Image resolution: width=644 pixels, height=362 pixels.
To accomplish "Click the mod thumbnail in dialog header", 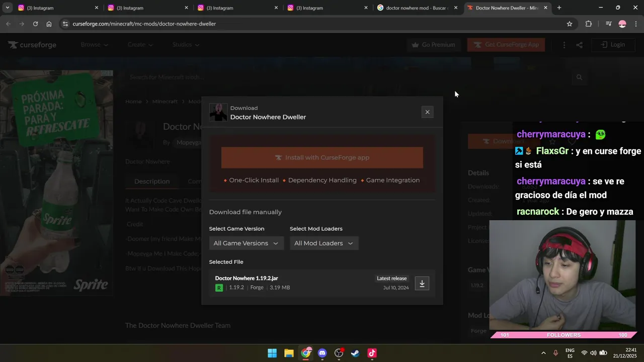I will [x=218, y=112].
